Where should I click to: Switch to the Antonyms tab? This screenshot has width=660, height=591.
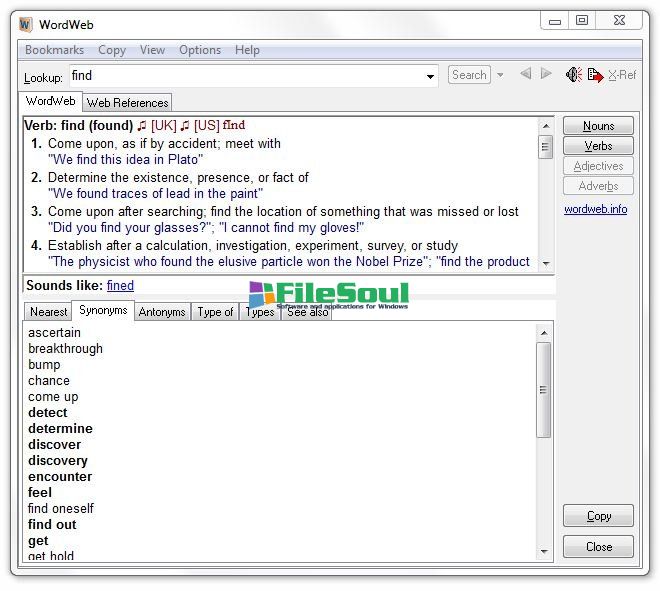tap(162, 312)
